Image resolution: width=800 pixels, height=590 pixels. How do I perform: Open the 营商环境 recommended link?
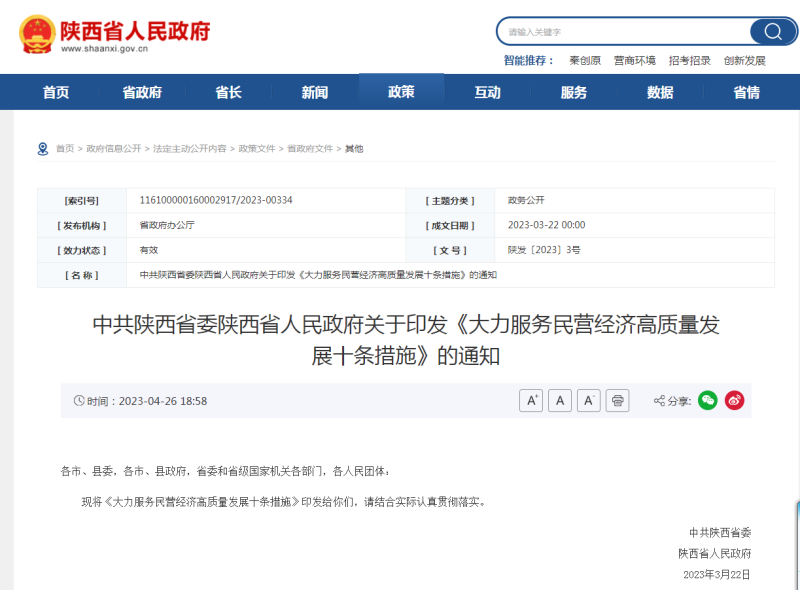pos(635,61)
